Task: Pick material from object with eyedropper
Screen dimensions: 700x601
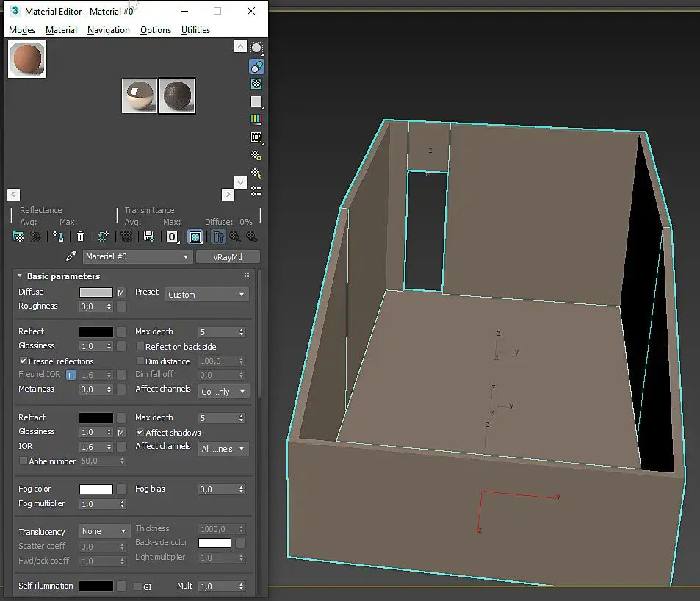Action: 71,256
